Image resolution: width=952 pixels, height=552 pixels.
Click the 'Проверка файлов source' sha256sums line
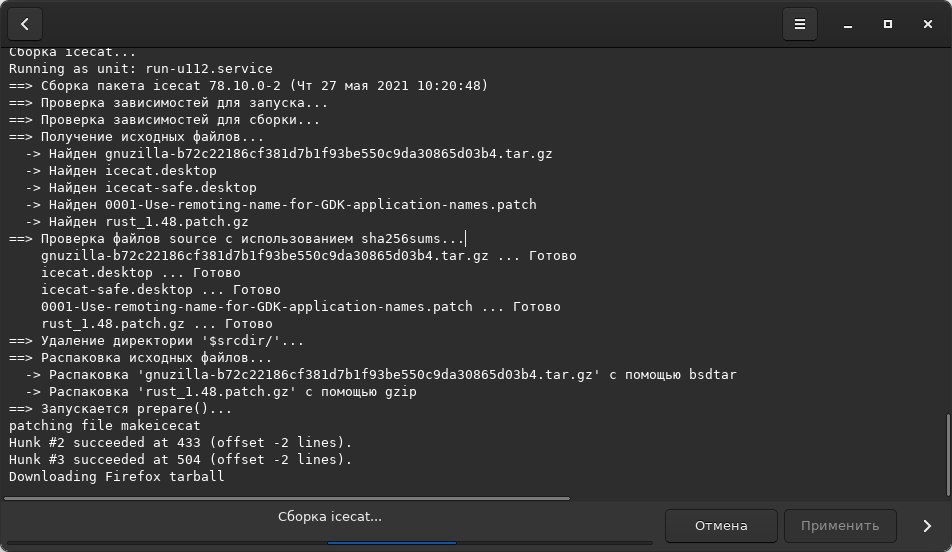(x=237, y=239)
